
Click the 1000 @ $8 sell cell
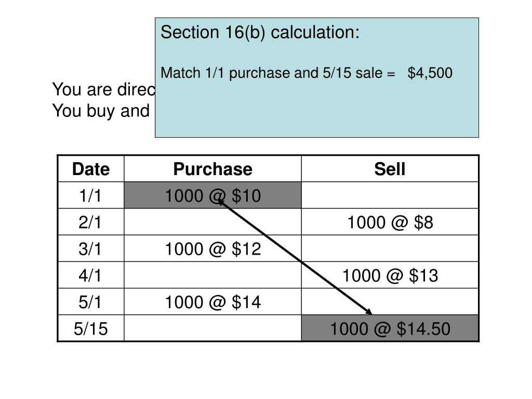tap(390, 222)
